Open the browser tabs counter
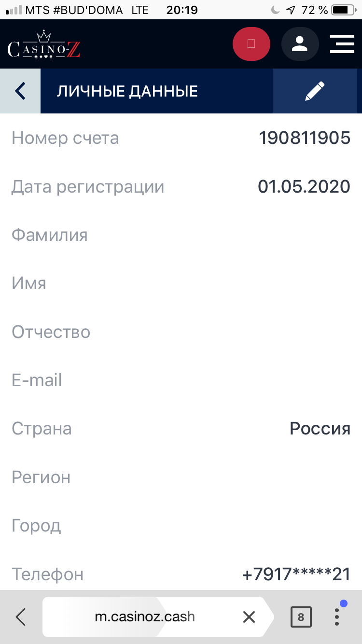Screen dimensions: 362x644 (301, 616)
